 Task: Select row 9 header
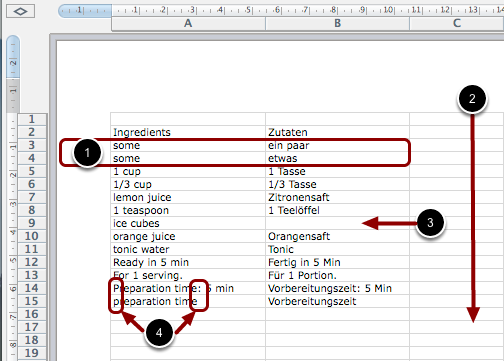tap(32, 223)
